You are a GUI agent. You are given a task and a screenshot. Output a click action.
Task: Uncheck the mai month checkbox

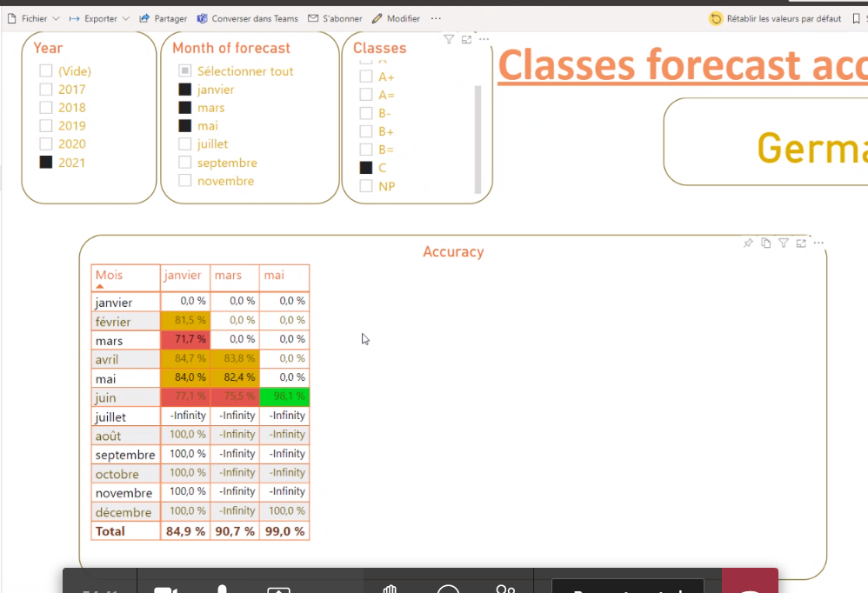(x=185, y=126)
